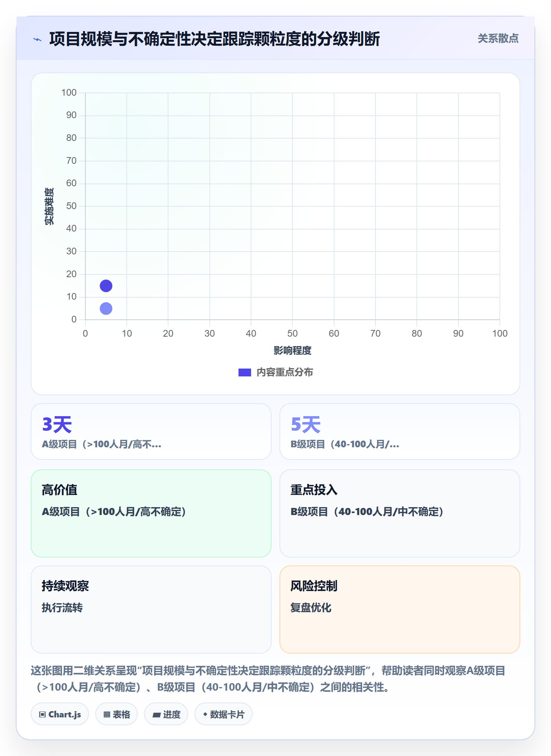Click the 70 tick label on the y-axis
Screen dimensions: 551x756
click(71, 161)
